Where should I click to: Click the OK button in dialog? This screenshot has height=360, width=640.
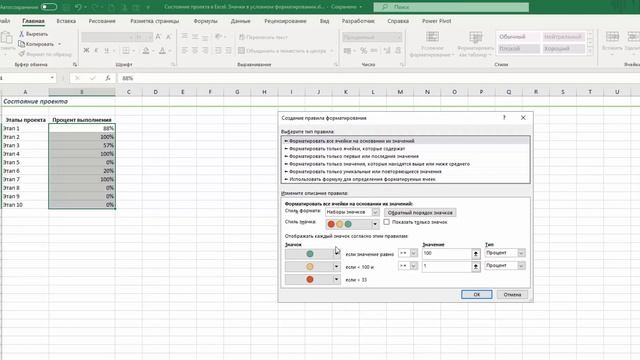476,294
